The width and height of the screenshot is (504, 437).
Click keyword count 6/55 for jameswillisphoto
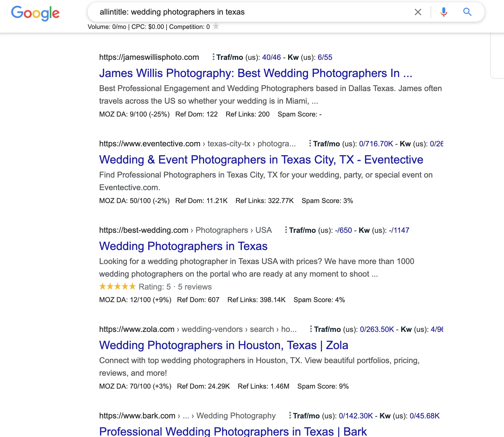[x=325, y=57]
